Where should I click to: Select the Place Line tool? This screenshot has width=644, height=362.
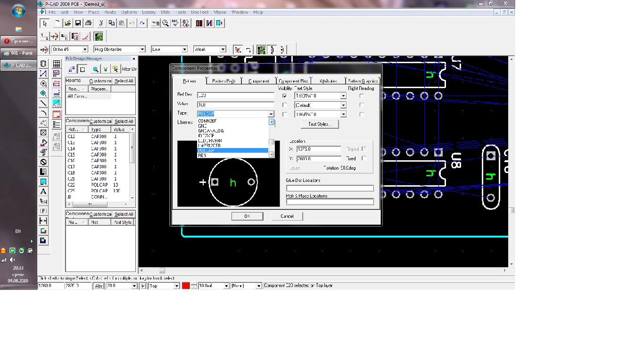click(x=43, y=103)
